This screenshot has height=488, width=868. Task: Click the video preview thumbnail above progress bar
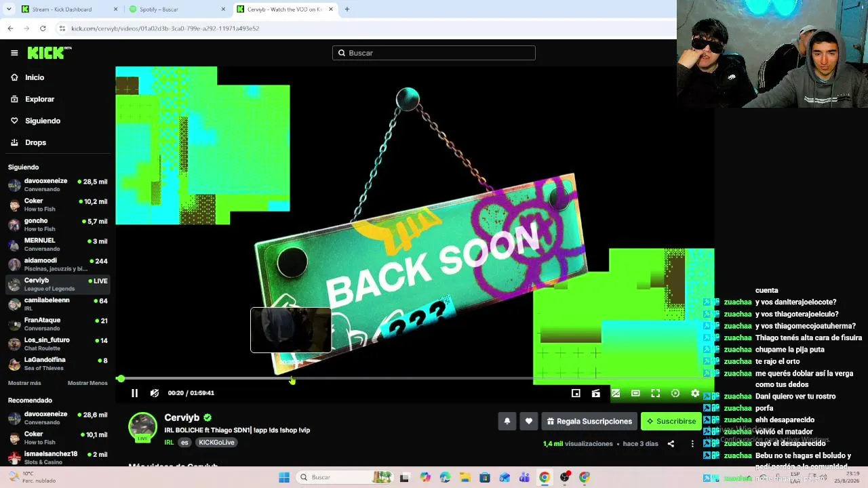[x=291, y=330]
